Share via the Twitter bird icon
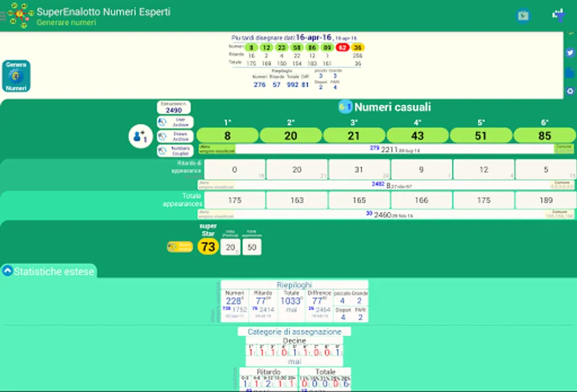 point(570,53)
